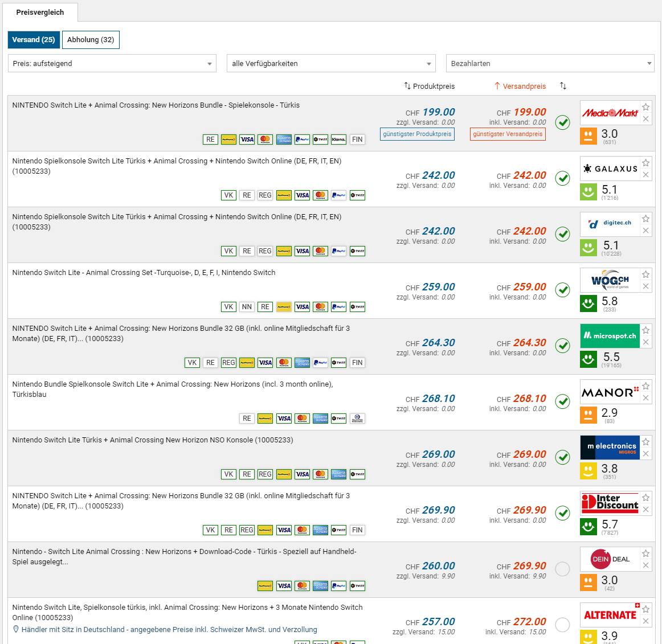Hide the microspot.ch offer with X
Image resolution: width=662 pixels, height=644 pixels.
tap(645, 342)
